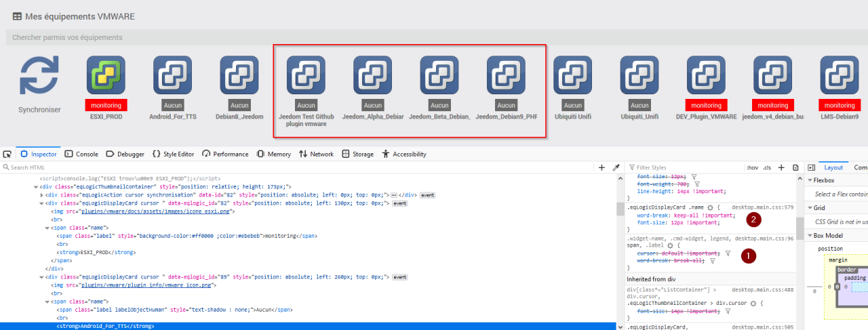Click the create new node plus icon
Screen dimensions: 868x330
click(601, 167)
